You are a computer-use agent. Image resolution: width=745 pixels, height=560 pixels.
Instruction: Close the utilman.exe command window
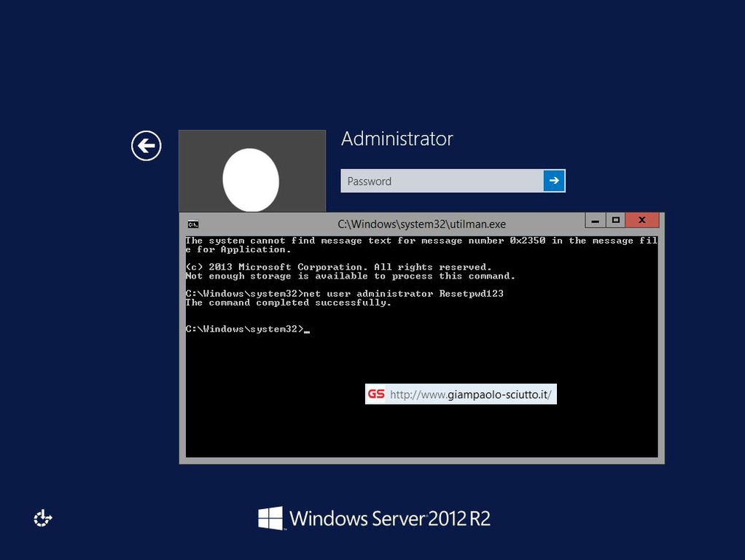(x=642, y=220)
